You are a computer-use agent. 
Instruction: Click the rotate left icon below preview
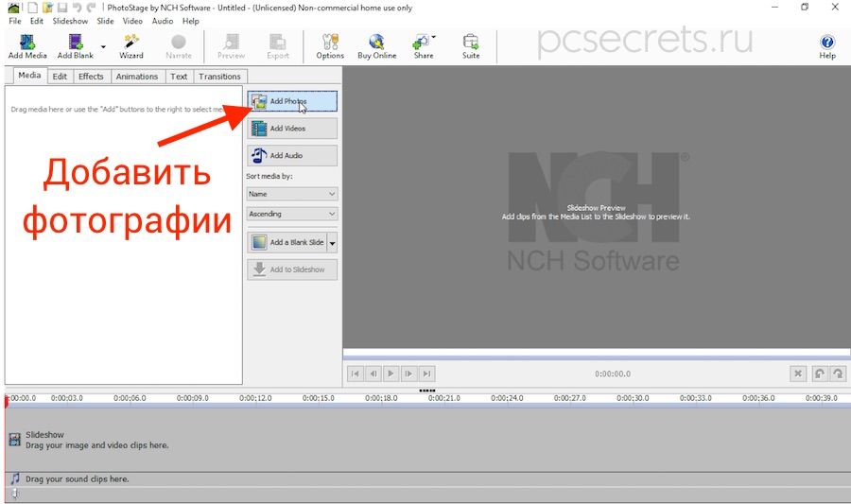pyautogui.click(x=820, y=374)
